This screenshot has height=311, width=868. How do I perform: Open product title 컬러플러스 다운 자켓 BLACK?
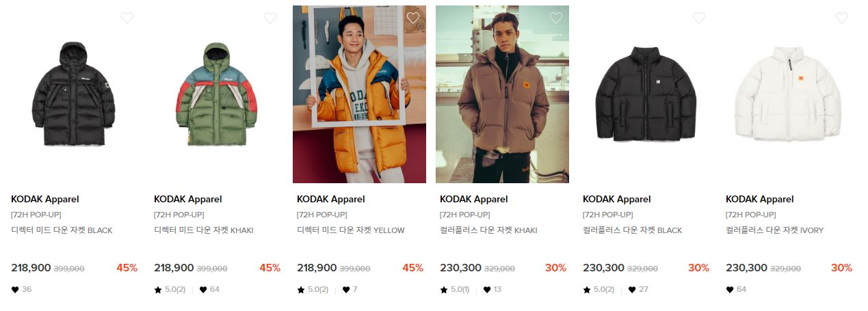pos(633,230)
